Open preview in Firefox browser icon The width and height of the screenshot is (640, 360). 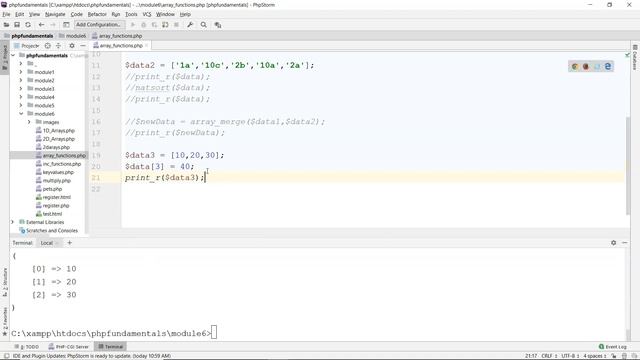tap(586, 66)
